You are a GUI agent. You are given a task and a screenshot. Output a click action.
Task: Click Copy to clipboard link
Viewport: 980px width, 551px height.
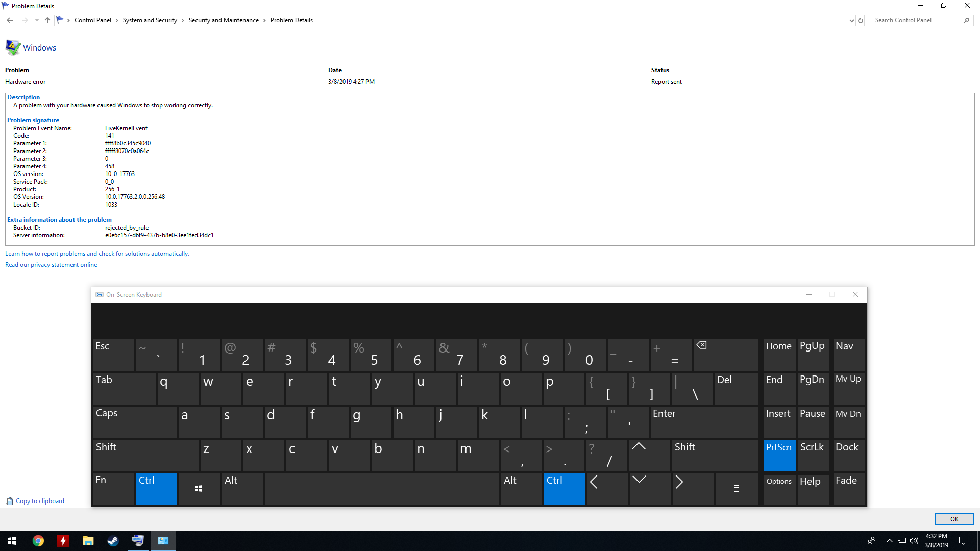pyautogui.click(x=40, y=501)
